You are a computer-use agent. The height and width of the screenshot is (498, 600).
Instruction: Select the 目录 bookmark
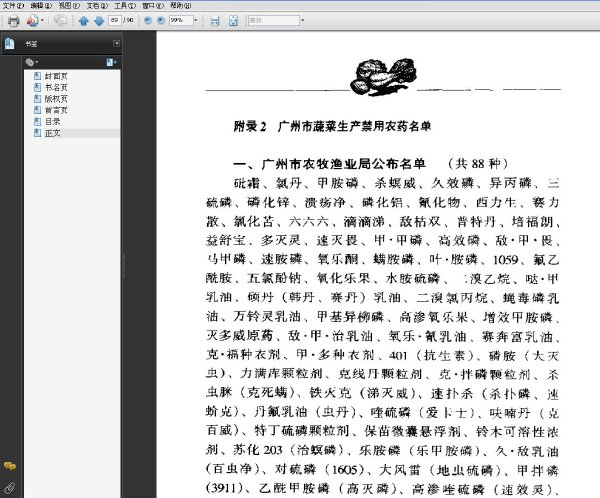click(52, 122)
